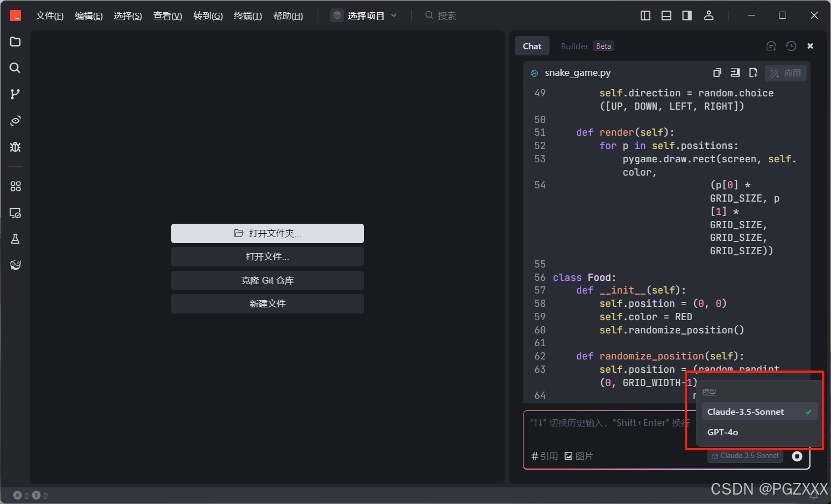
Task: Open chat history clock icon
Action: (x=791, y=46)
